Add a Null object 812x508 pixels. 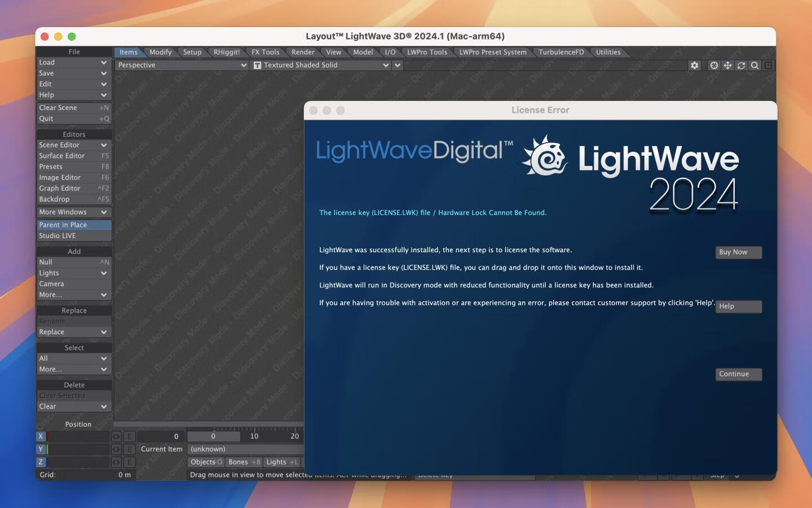[74, 262]
